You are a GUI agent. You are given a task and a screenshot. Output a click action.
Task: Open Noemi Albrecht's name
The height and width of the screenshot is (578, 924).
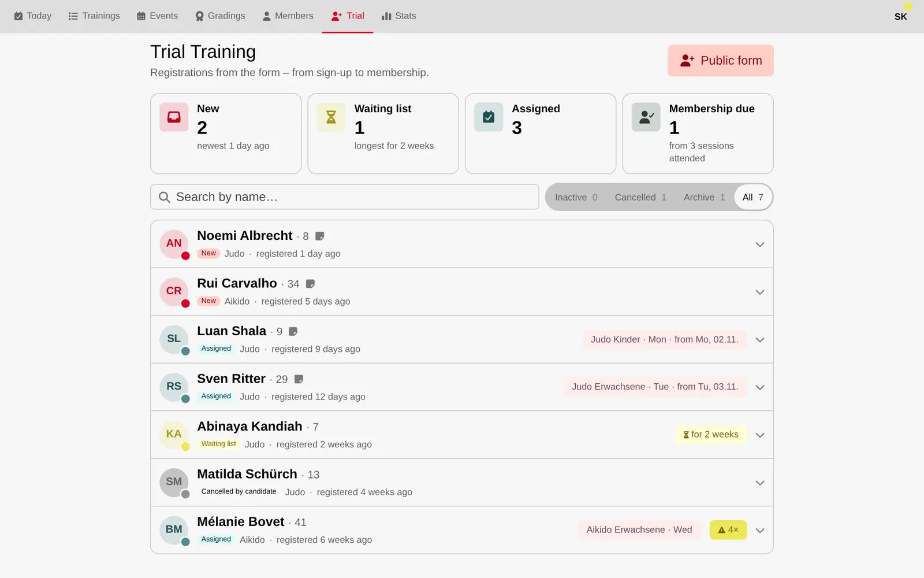coord(245,236)
